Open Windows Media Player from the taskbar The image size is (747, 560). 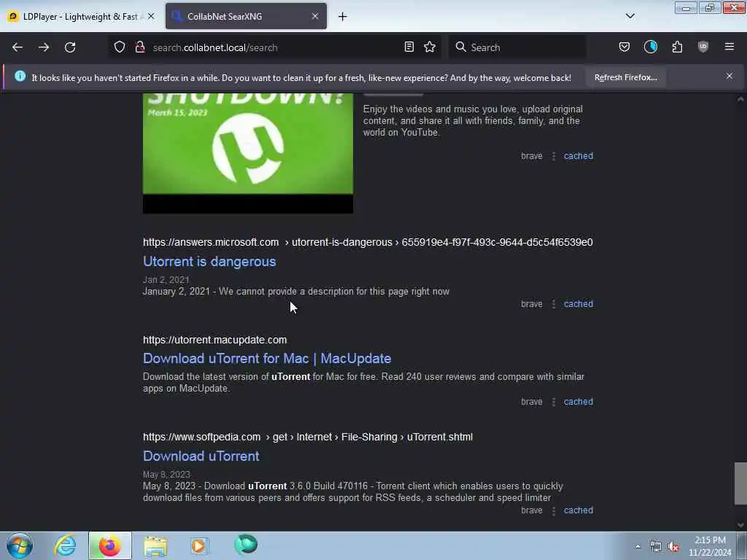tap(198, 545)
